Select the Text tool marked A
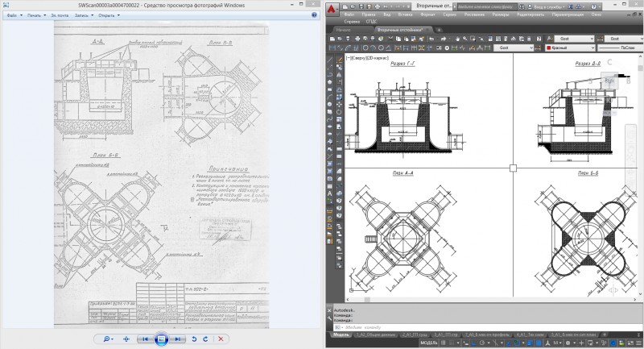The height and width of the screenshot is (349, 644). (330, 193)
